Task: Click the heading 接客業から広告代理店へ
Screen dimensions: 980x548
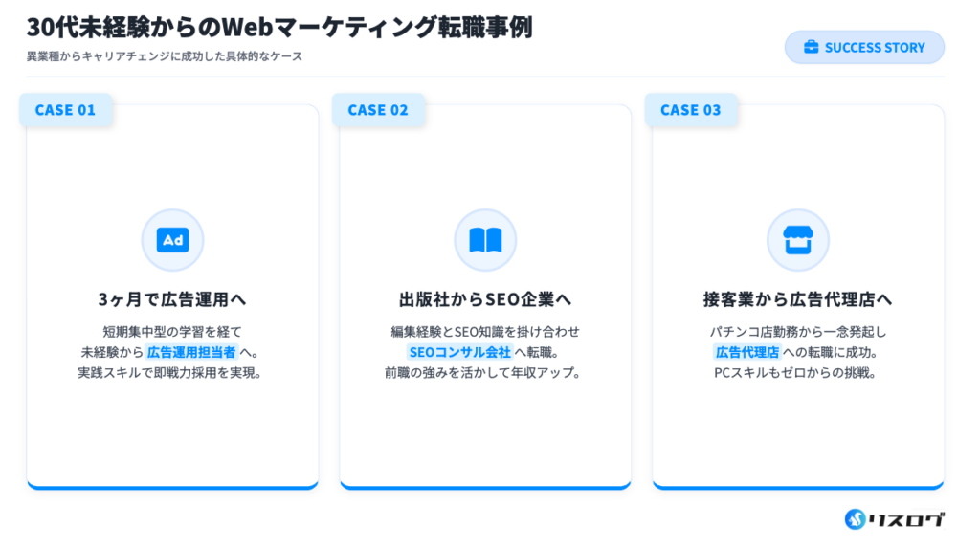Action: click(x=797, y=299)
